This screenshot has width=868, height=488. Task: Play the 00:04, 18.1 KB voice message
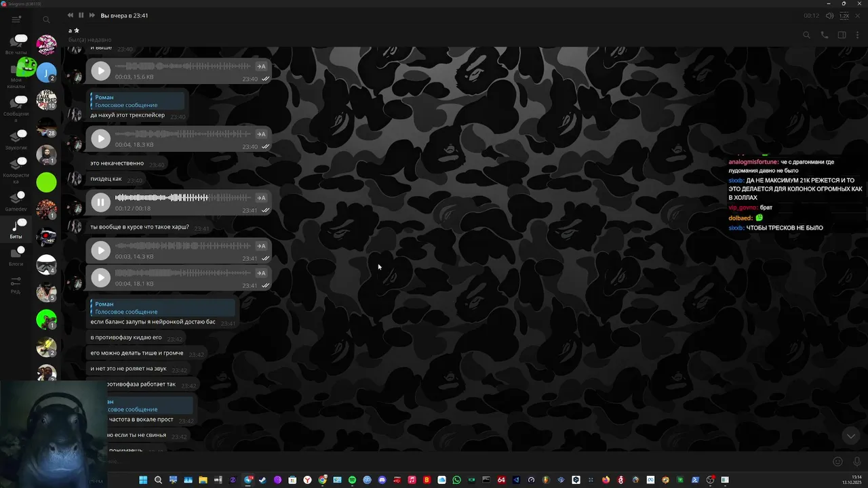pos(100,277)
